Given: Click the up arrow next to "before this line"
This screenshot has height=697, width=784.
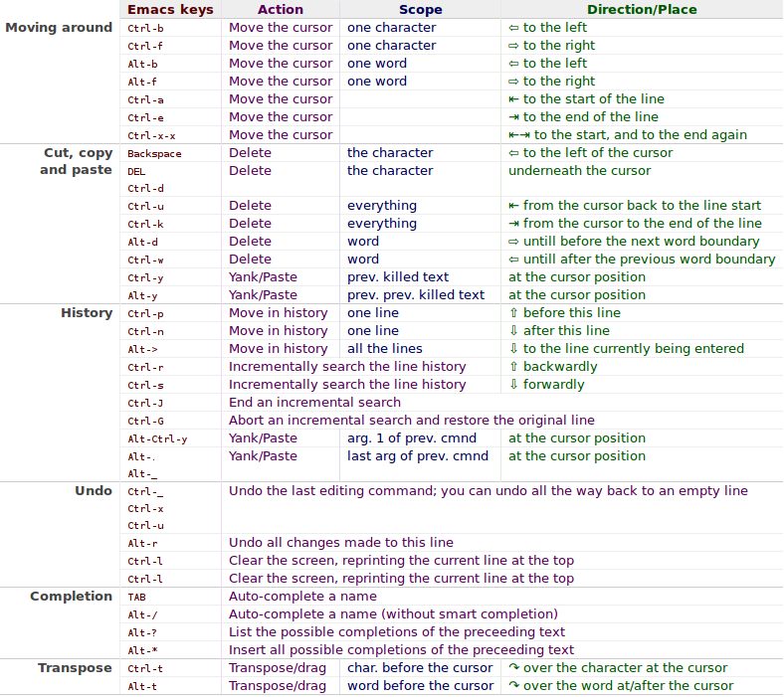Looking at the screenshot, I should 513,313.
